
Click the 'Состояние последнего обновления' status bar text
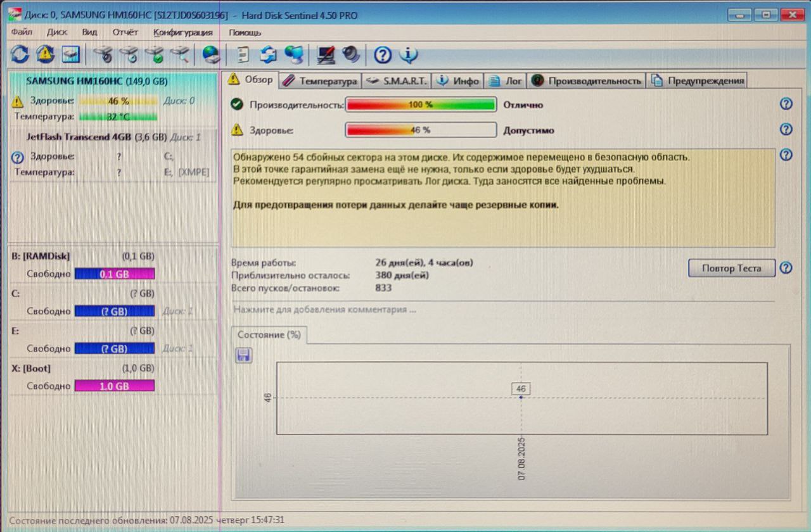click(147, 520)
